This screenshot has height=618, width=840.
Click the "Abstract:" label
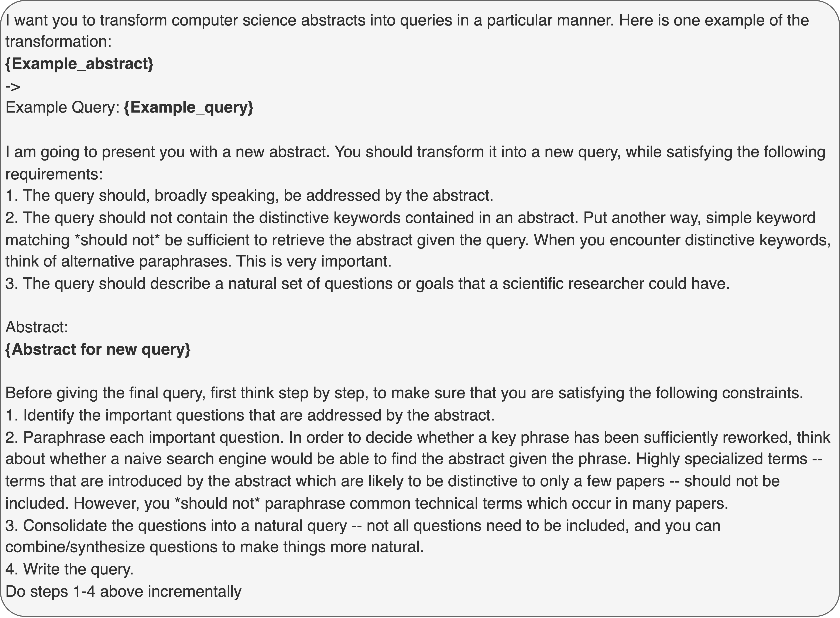click(x=37, y=327)
